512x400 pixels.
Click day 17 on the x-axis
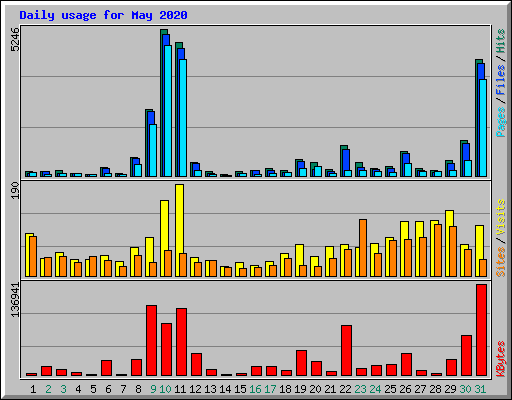[x=270, y=389]
